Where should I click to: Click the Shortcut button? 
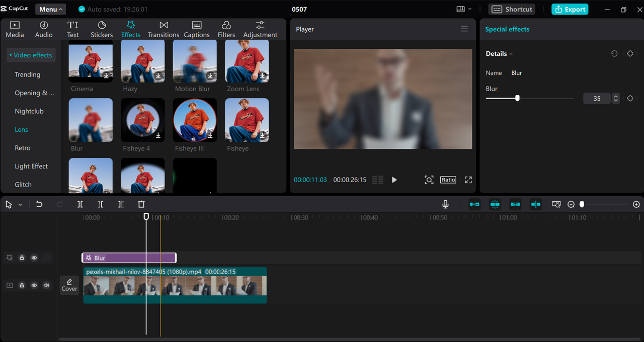[512, 9]
